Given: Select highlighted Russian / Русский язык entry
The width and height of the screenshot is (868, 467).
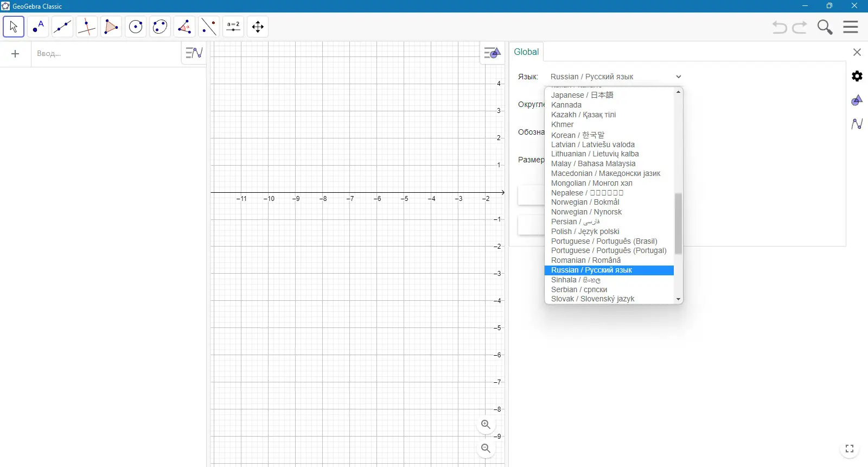Looking at the screenshot, I should point(609,270).
